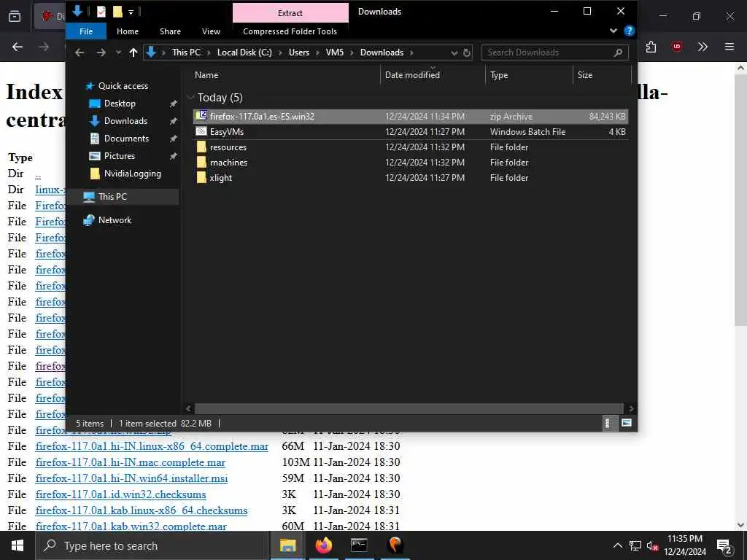
Task: Open Firefox hamburger application menu
Action: pyautogui.click(x=729, y=47)
